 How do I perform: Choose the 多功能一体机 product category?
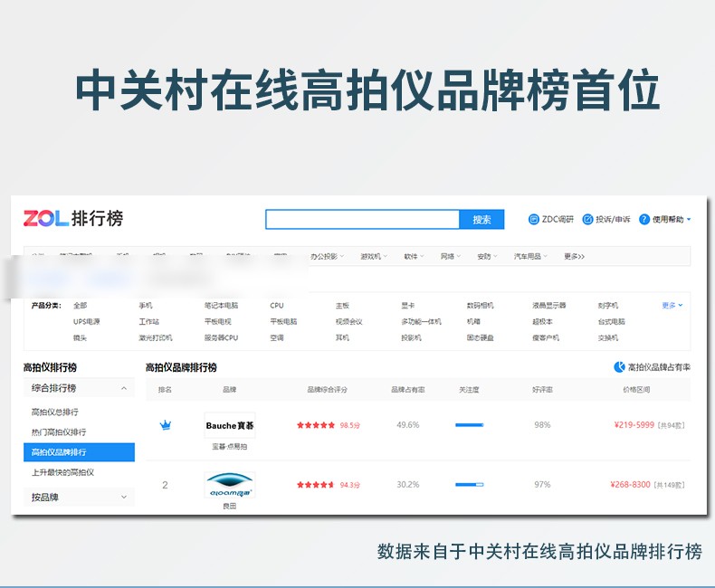coord(422,321)
